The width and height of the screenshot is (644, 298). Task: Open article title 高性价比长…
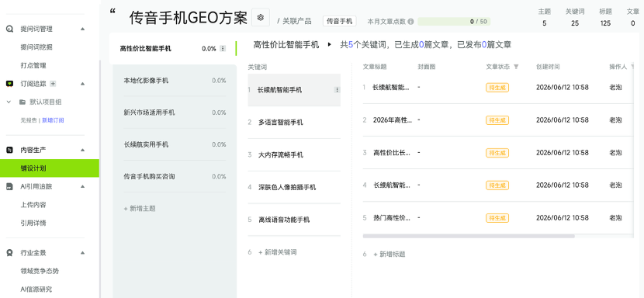click(x=391, y=153)
